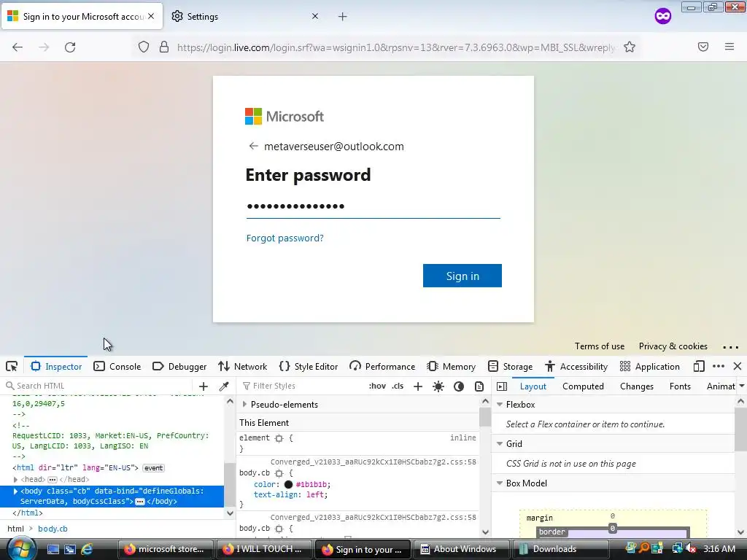Toggle :hov pseudo-class panel

click(377, 386)
